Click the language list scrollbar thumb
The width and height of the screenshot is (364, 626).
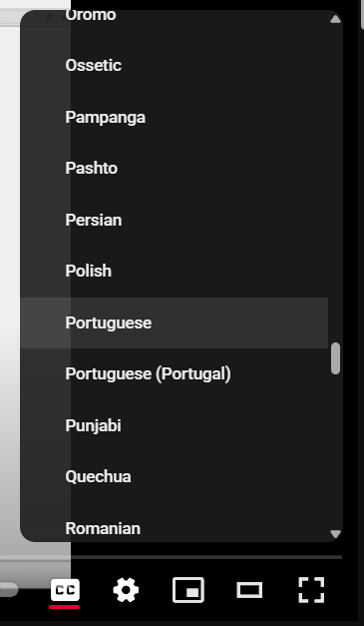pyautogui.click(x=336, y=358)
